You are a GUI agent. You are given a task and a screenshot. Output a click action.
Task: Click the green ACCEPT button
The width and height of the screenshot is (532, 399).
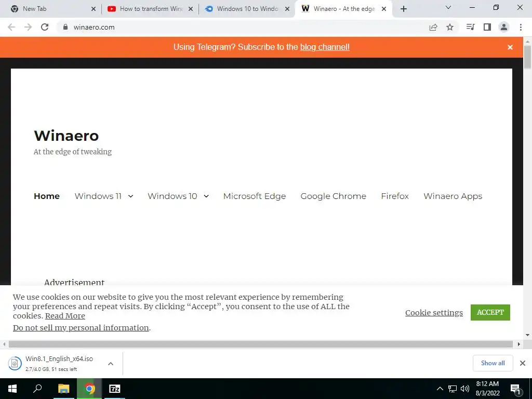coord(490,312)
